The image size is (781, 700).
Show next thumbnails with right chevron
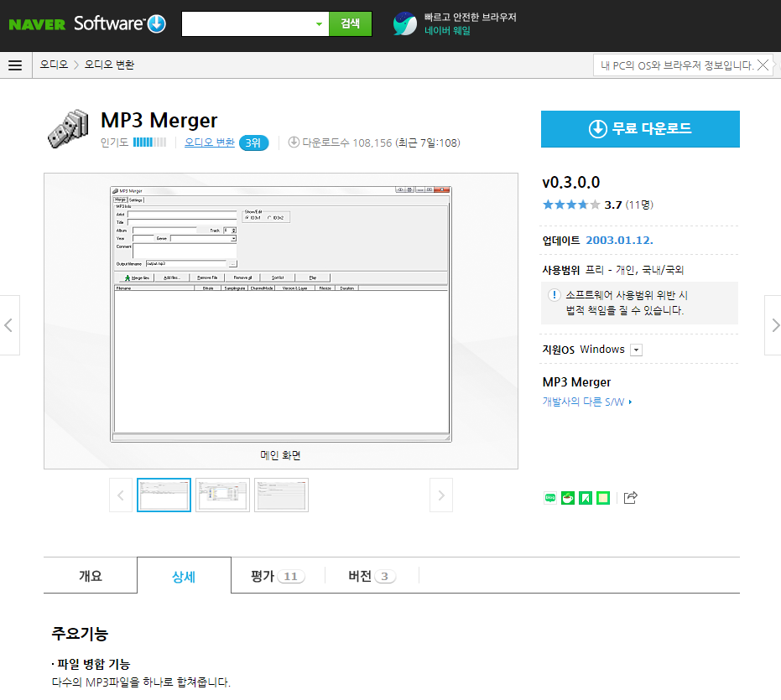pos(441,495)
